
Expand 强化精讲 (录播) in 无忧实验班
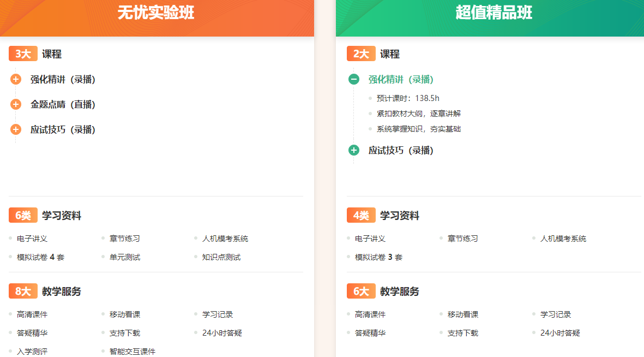pyautogui.click(x=16, y=79)
